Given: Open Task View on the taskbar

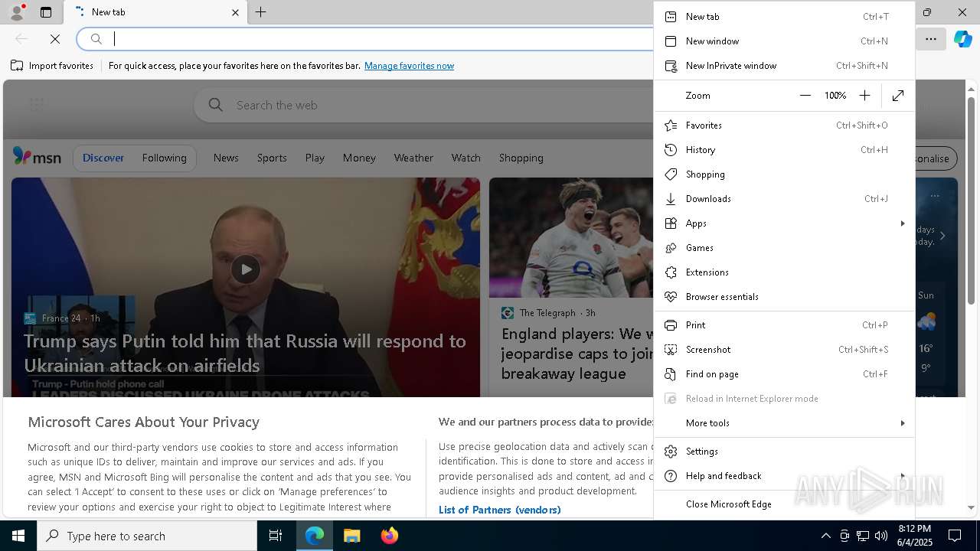Looking at the screenshot, I should pyautogui.click(x=276, y=536).
